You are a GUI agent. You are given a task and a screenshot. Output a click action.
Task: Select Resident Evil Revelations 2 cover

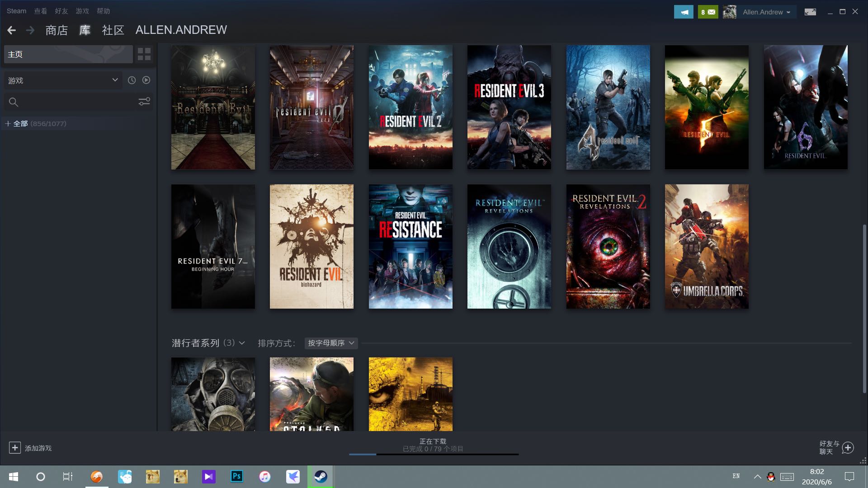tap(608, 246)
